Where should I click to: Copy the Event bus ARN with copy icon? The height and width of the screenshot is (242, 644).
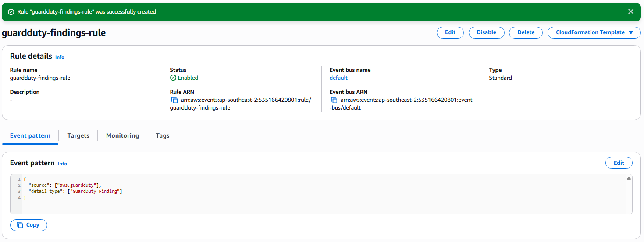tap(334, 100)
